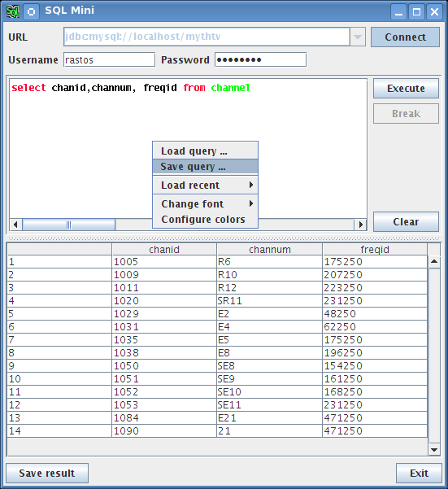Choose Load query from context menu

click(x=205, y=151)
